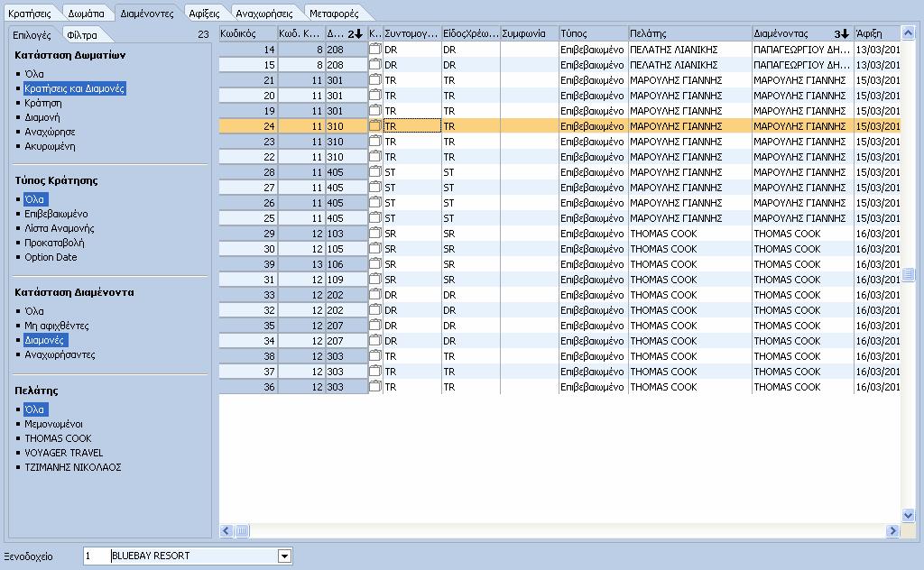This screenshot has height=570, width=924.
Task: Filter rooms by Διαμονή status
Action: click(x=42, y=117)
